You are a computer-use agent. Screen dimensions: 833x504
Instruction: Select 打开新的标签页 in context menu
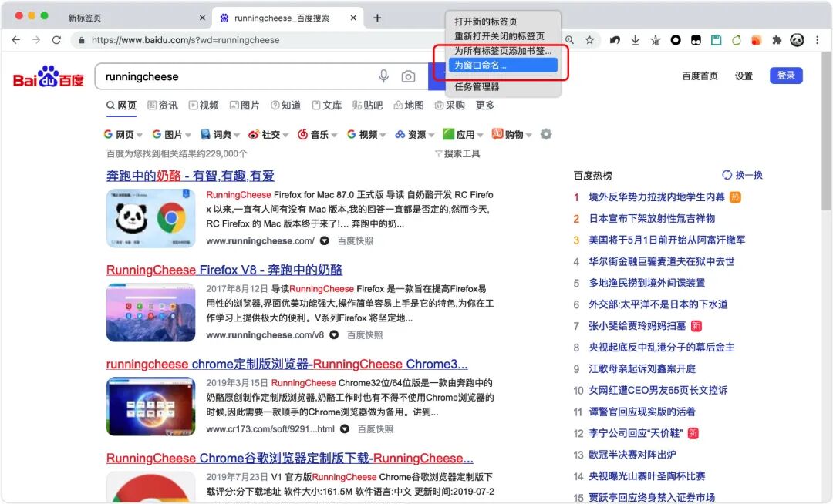click(x=486, y=22)
